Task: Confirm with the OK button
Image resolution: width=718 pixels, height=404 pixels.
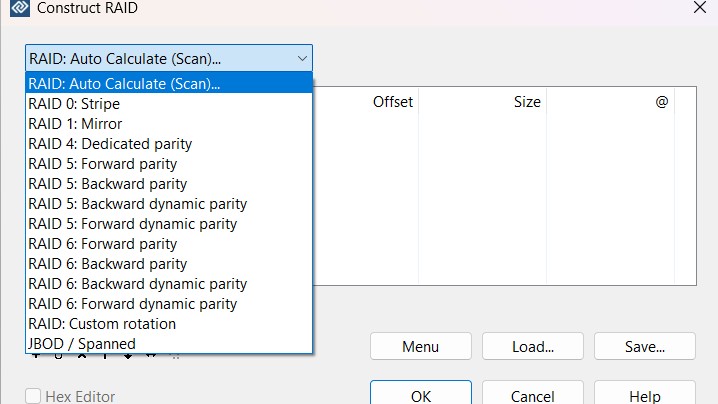Action: (420, 395)
